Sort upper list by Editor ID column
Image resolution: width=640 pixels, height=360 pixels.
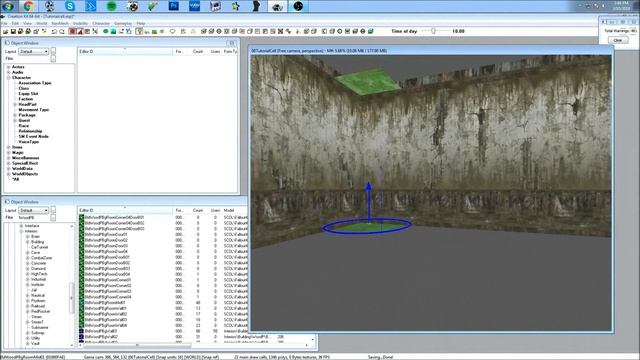[125, 51]
